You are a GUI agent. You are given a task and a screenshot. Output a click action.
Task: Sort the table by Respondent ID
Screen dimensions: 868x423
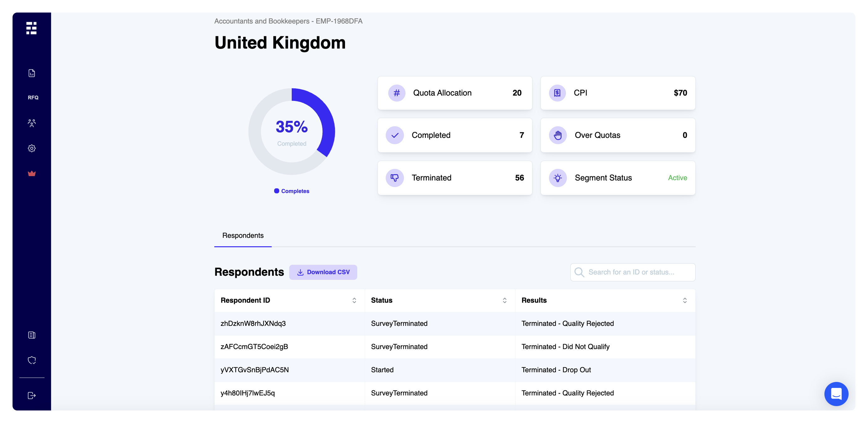coord(354,300)
